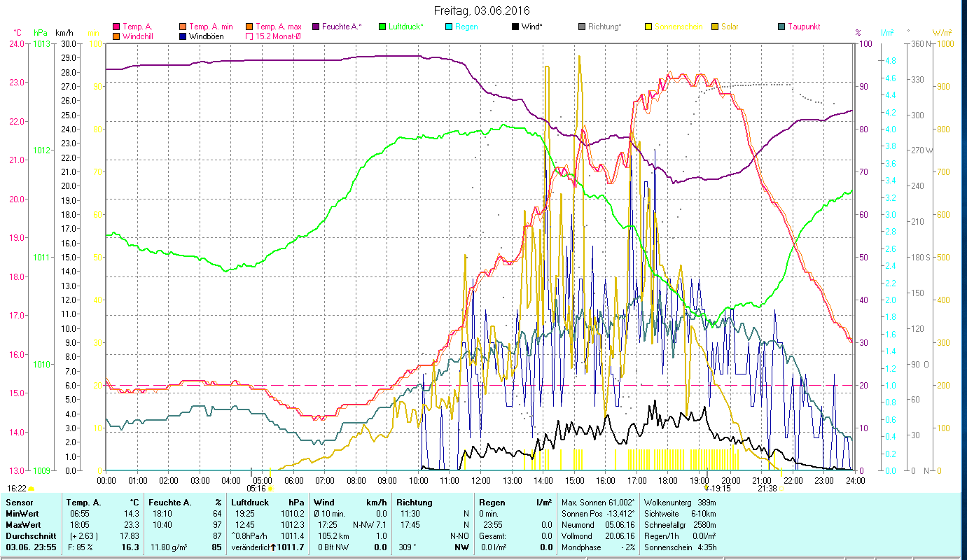
Task: Click the sunrise sun icon at 05:16
Action: coord(270,489)
